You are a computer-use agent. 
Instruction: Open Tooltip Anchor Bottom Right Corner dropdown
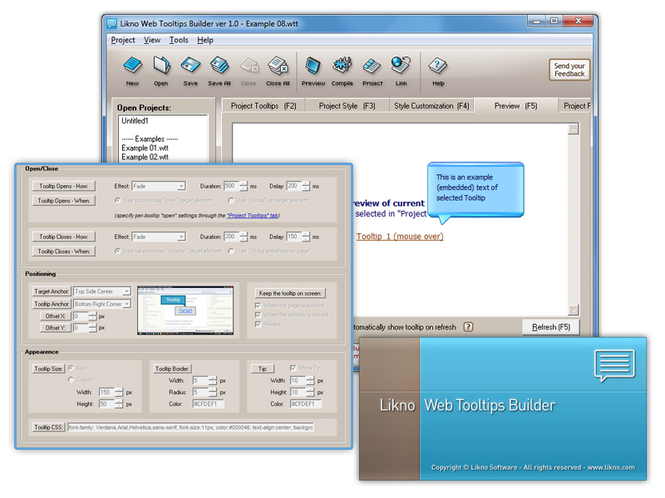pyautogui.click(x=102, y=304)
